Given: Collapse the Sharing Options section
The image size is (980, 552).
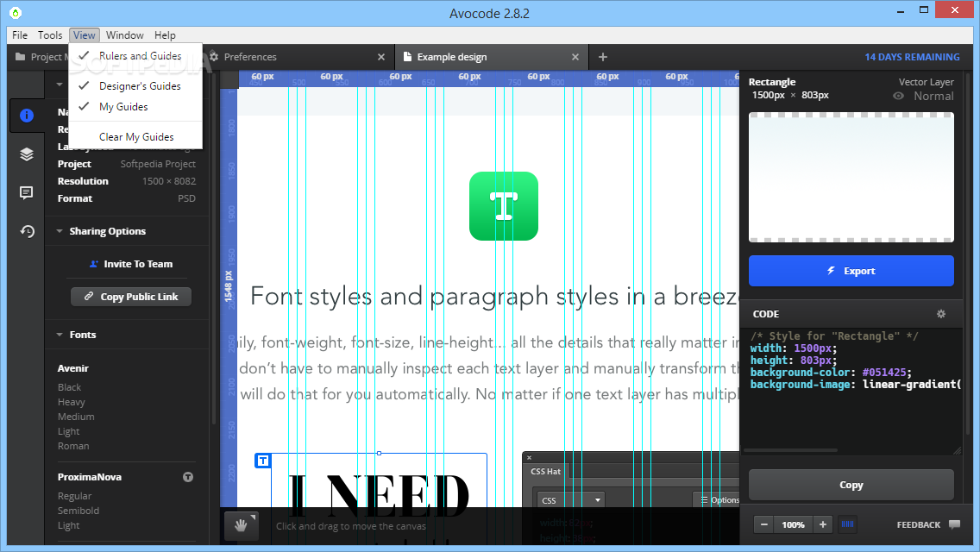Looking at the screenshot, I should pos(60,231).
